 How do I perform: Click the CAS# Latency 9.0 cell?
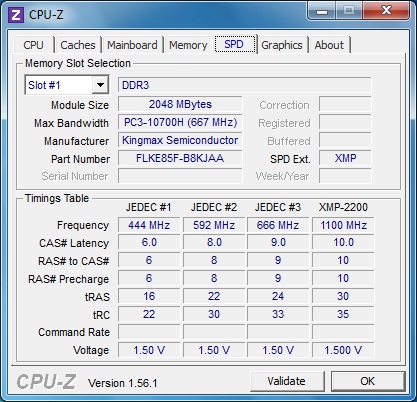[278, 243]
